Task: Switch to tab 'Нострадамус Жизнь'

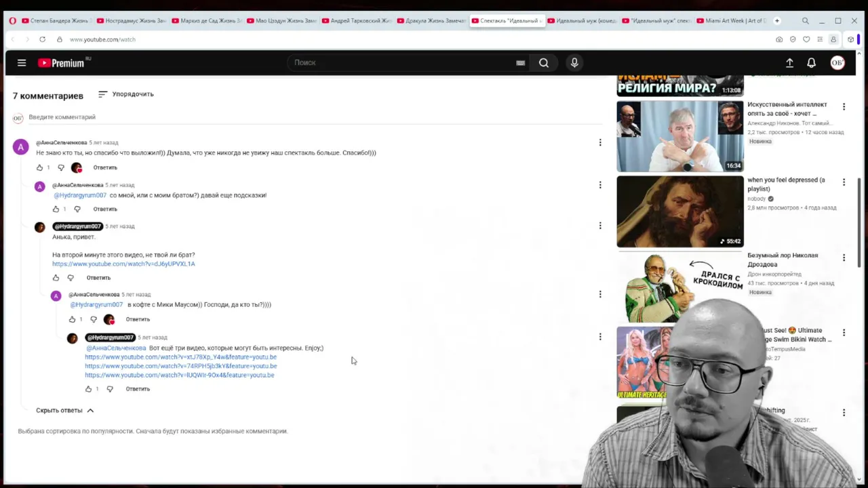Action: tap(130, 21)
